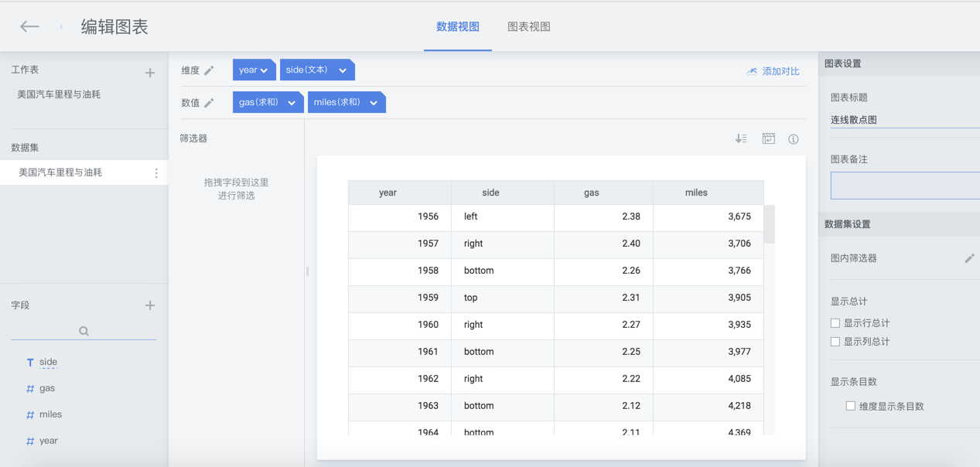Enable the 显示列总计 checkbox
The width and height of the screenshot is (980, 467).
click(x=835, y=342)
